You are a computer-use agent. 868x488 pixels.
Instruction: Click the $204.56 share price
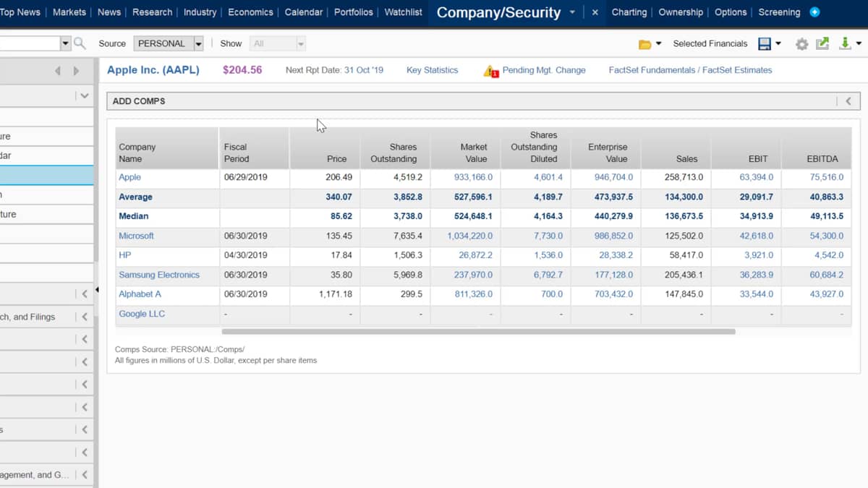tap(242, 70)
